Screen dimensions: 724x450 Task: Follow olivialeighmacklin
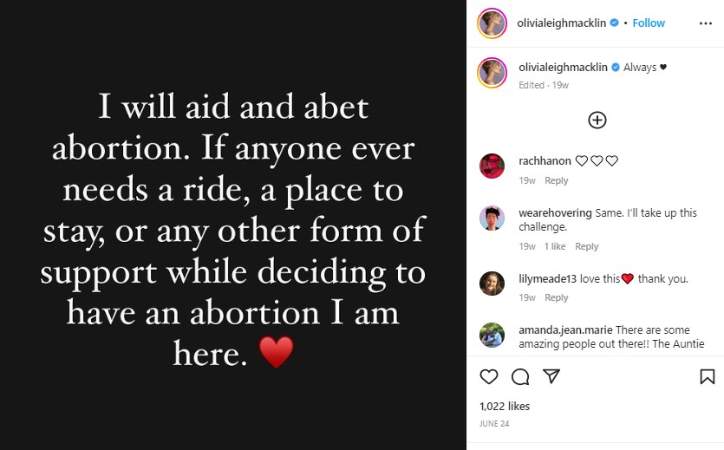[648, 23]
